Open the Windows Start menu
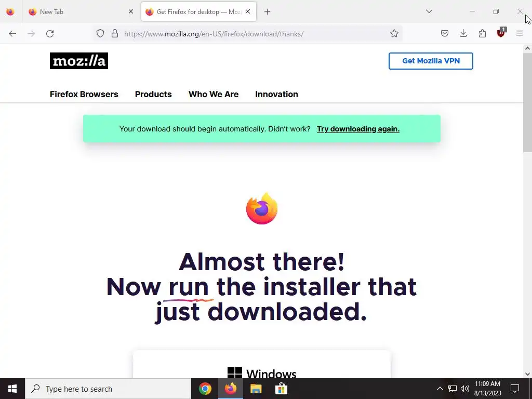This screenshot has width=532, height=399. click(12, 389)
